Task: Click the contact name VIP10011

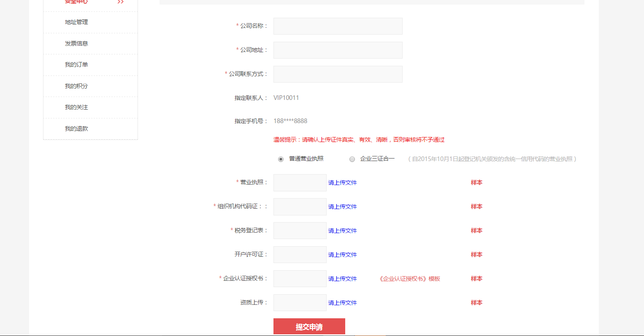Action: point(286,98)
